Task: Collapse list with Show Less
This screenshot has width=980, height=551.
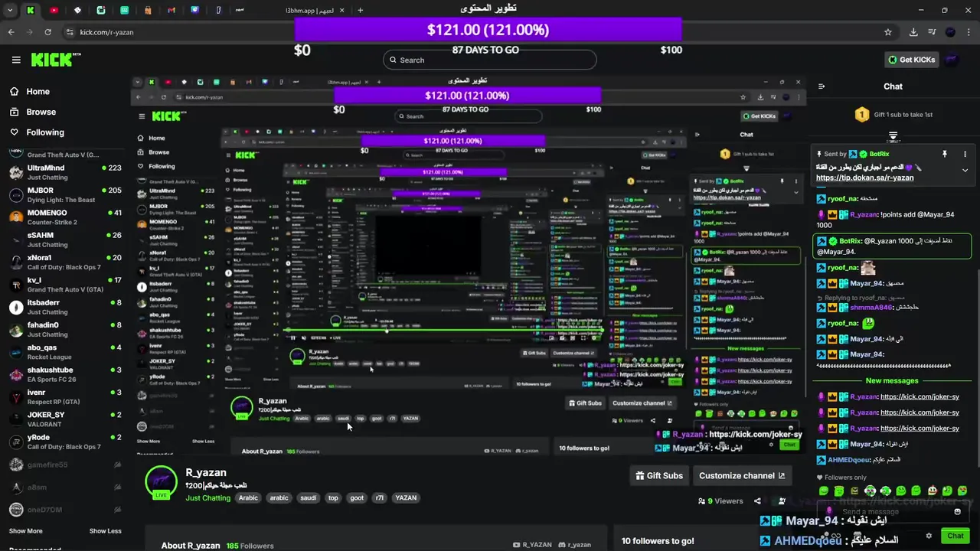Action: (x=105, y=531)
